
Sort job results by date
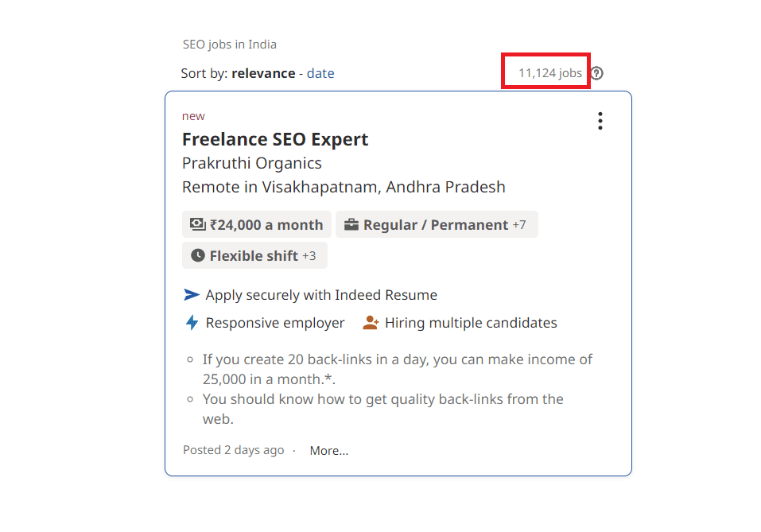[320, 72]
